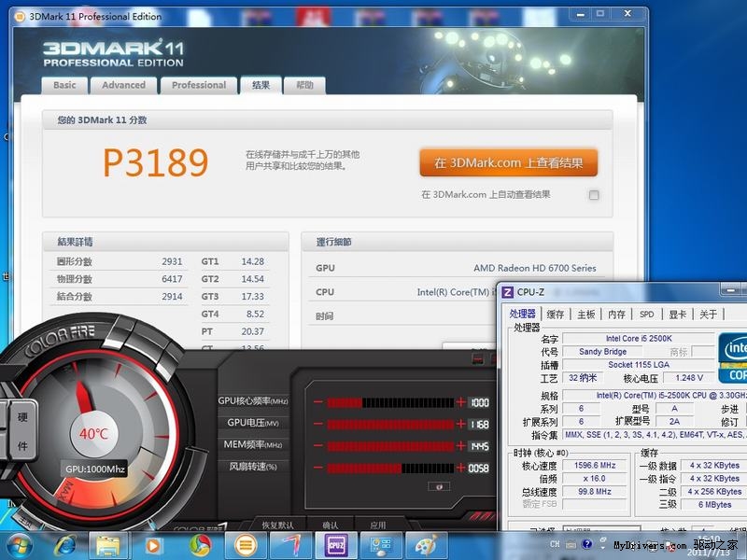Screen dimensions: 747x560
Task: Increase GPU voltage with the plus icon
Action: coord(460,424)
